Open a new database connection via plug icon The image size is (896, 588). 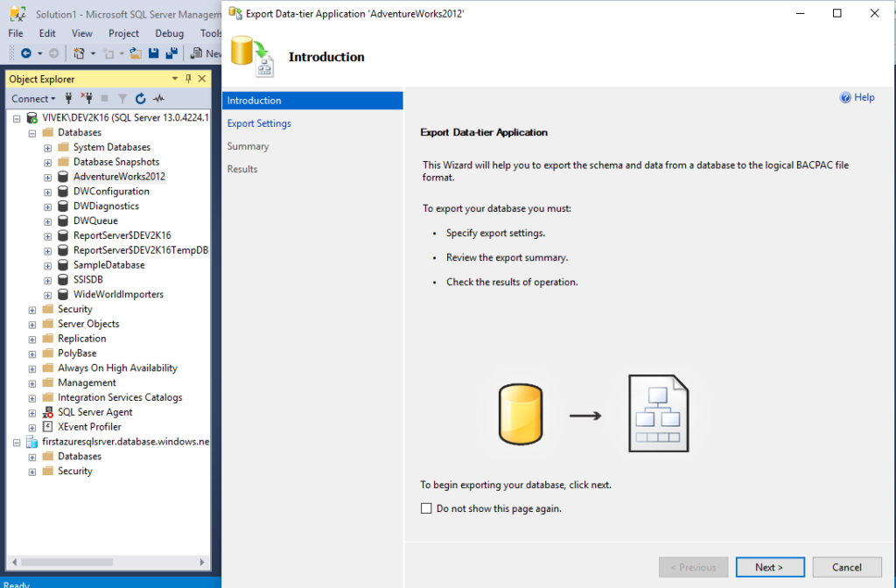click(70, 98)
